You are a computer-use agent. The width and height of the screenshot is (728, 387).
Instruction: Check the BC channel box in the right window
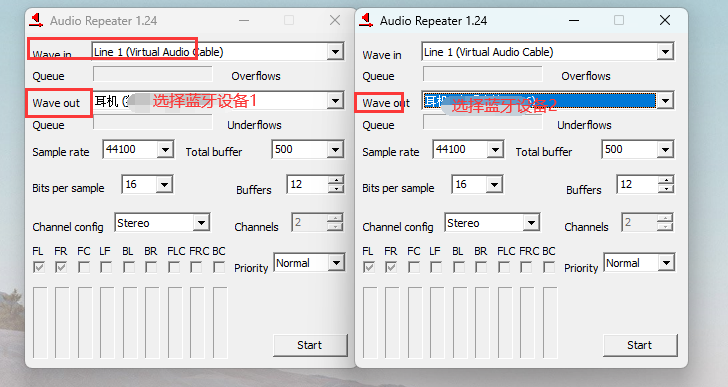point(549,267)
